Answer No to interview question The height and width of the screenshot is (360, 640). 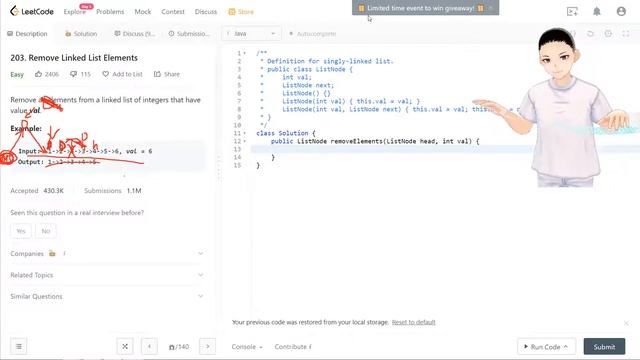[46, 231]
